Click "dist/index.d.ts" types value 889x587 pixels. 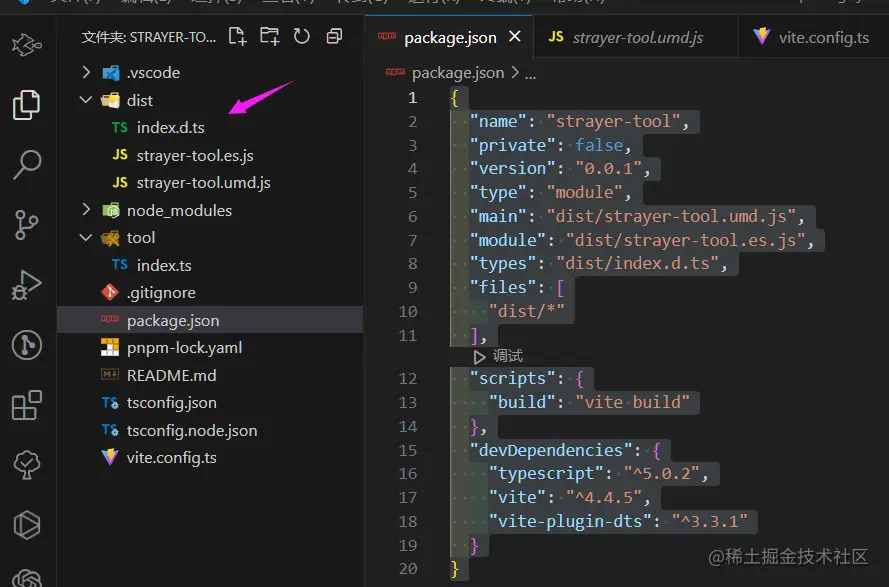click(x=637, y=264)
